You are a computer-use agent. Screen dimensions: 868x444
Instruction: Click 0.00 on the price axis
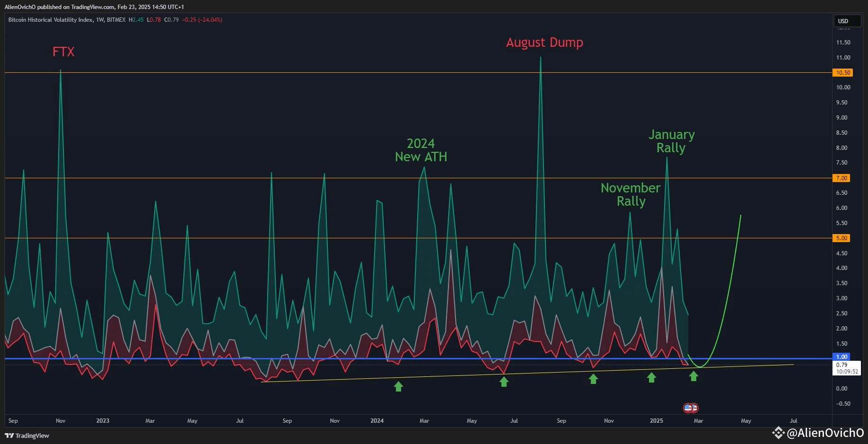click(x=842, y=389)
